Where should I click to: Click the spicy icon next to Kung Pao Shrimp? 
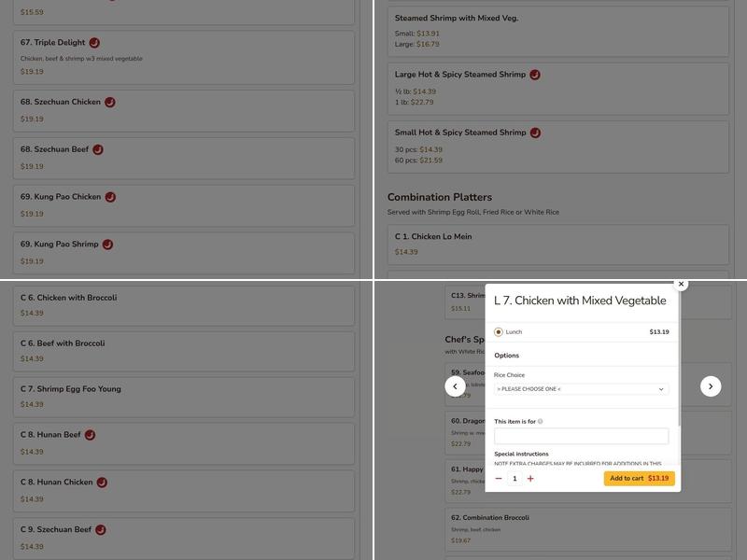point(107,245)
